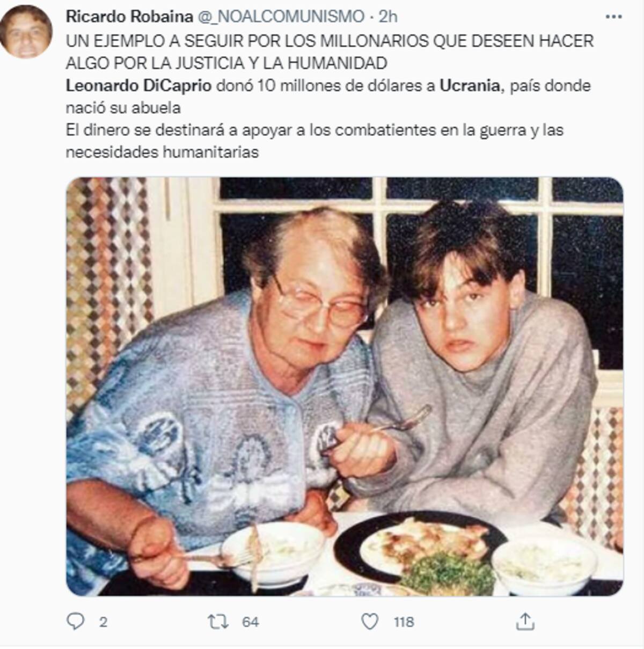Click the text ALGO POR LA JUSTICIA
This screenshot has height=649, width=644.
(x=155, y=63)
